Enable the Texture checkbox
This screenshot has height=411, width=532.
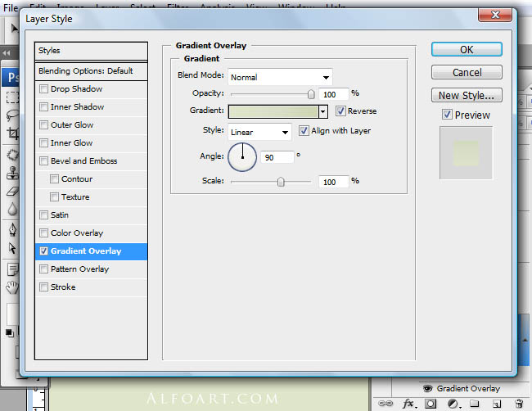coord(54,196)
